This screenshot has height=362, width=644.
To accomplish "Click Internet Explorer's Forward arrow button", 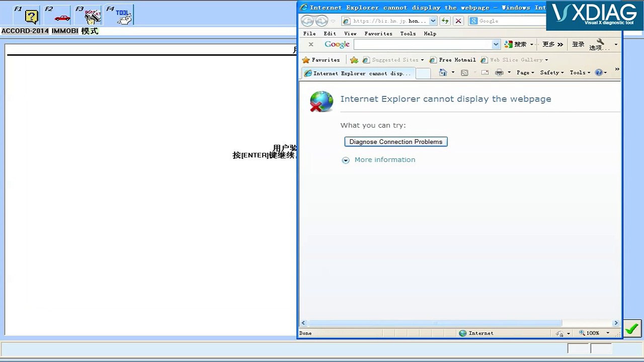I will [x=321, y=21].
